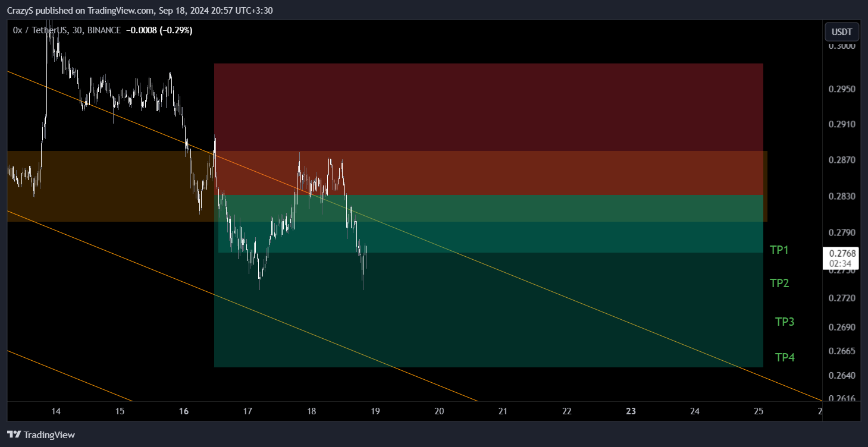
Task: Click date 18 on the time axis
Action: tap(311, 411)
